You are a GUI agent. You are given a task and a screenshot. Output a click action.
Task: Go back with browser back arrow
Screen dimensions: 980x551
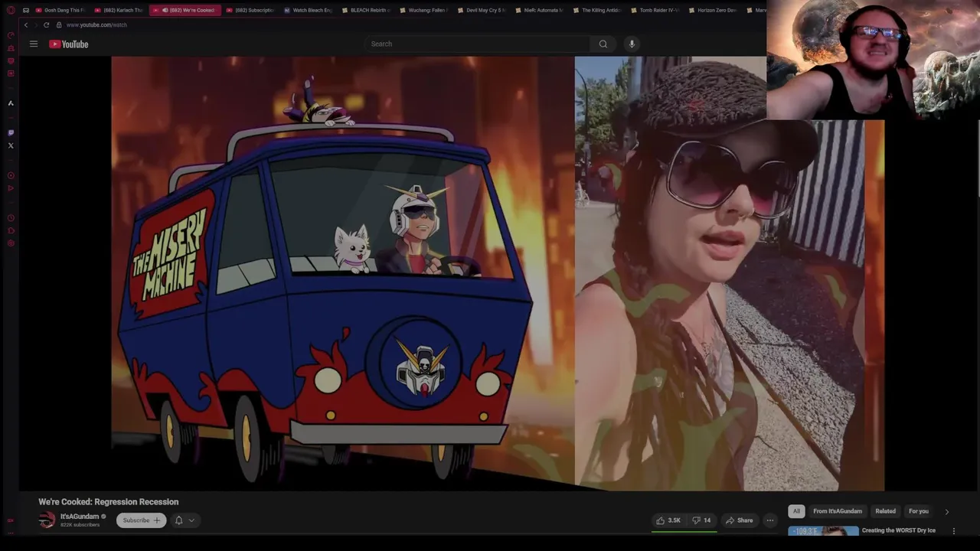(x=26, y=24)
